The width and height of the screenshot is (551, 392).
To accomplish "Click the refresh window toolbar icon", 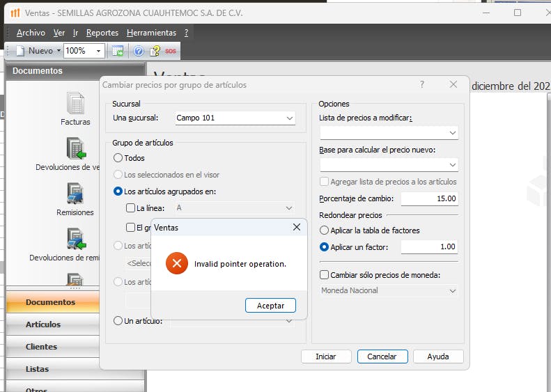I will tap(118, 51).
